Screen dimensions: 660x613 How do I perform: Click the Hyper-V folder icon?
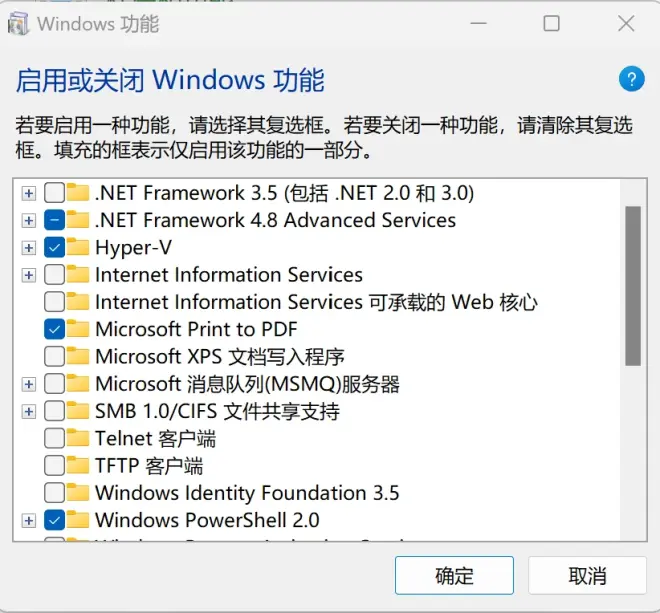77,247
